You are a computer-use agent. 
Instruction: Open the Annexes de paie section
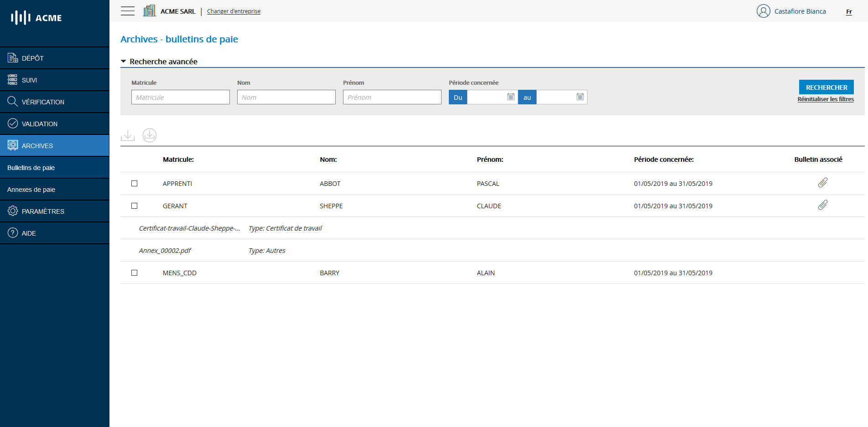pyautogui.click(x=31, y=189)
